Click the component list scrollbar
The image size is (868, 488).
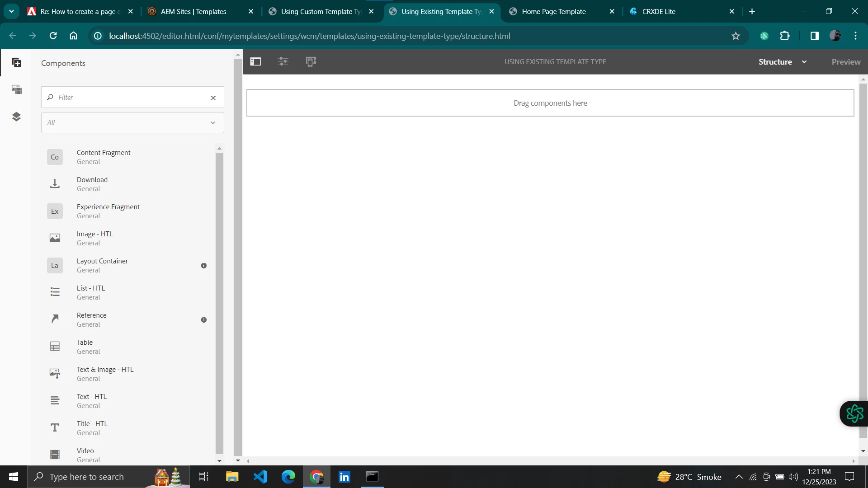tap(219, 303)
